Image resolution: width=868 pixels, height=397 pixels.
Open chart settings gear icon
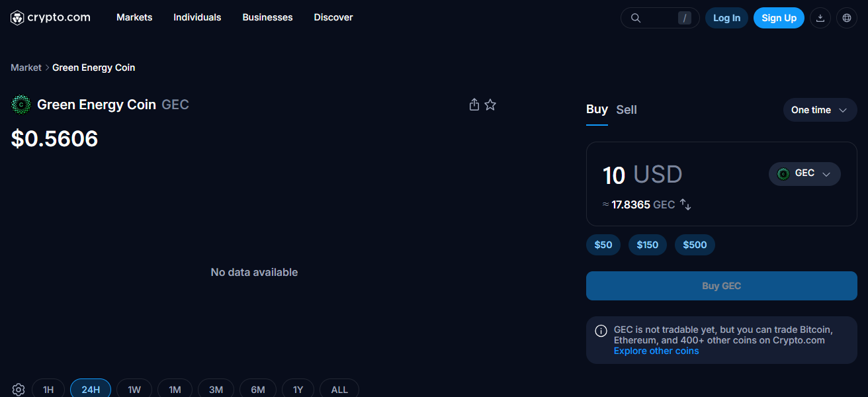point(19,390)
